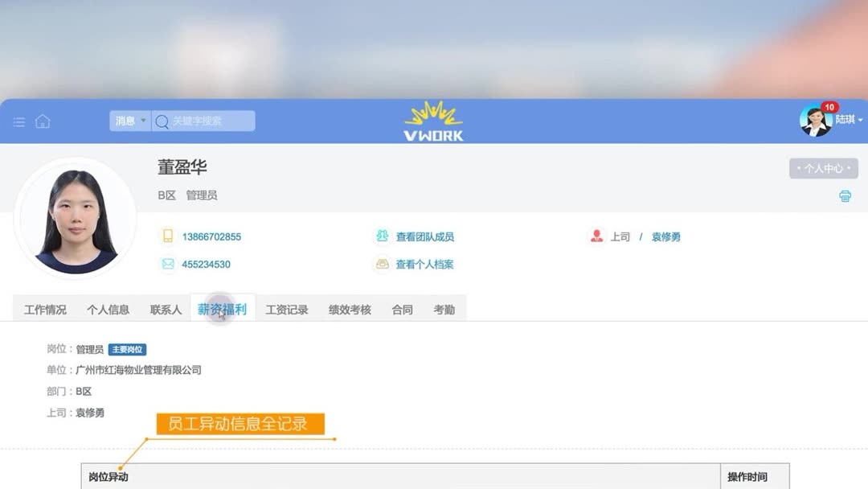Image resolution: width=868 pixels, height=489 pixels.
Task: Click the 董盈华 profile photo
Action: (76, 218)
